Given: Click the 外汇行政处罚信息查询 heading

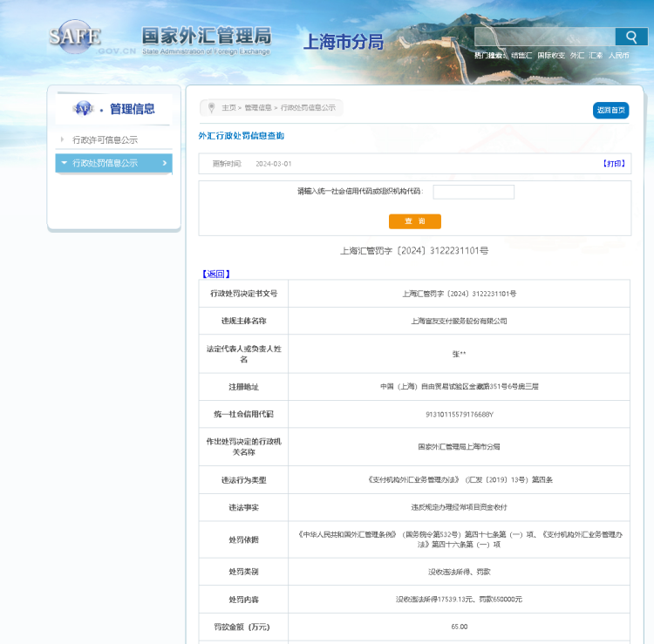Looking at the screenshot, I should (241, 136).
